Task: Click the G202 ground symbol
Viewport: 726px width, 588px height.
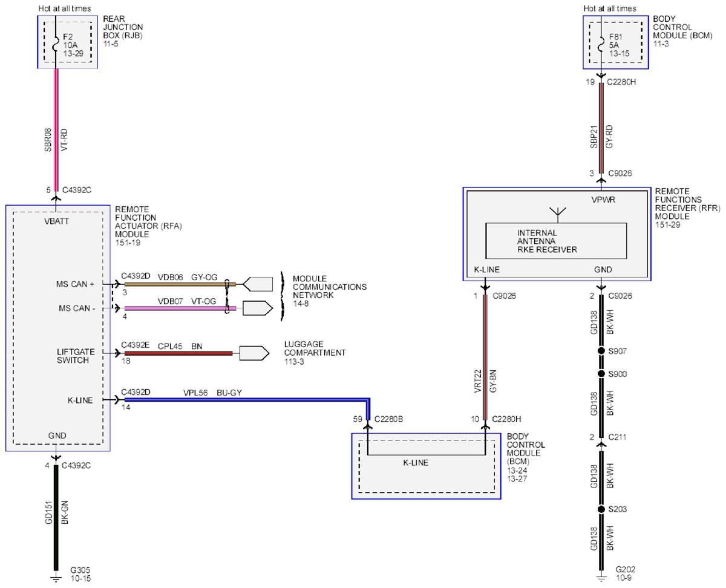Action: (x=601, y=578)
